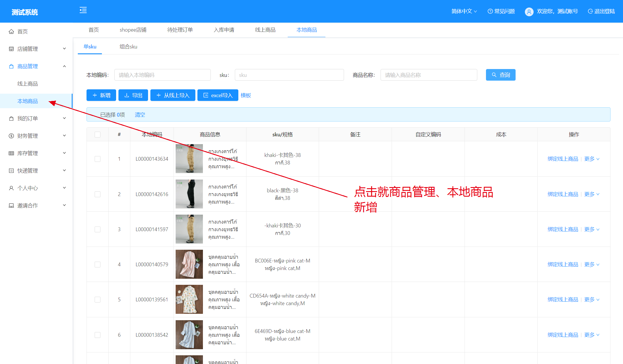Screen dimensions: 623x364
Task: Switch to the 线上商品 page tab
Action: click(x=265, y=30)
